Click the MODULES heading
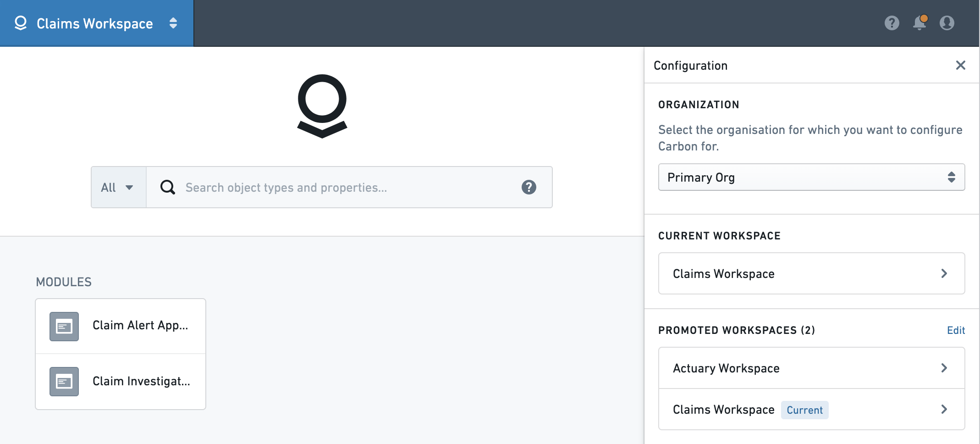 pyautogui.click(x=64, y=282)
